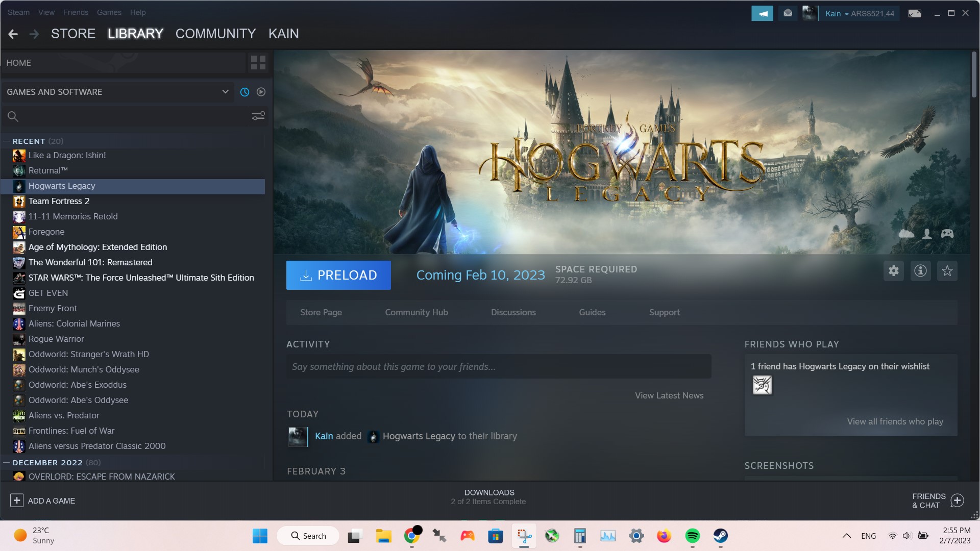Open the Games menu
This screenshot has height=551, width=980.
[109, 12]
